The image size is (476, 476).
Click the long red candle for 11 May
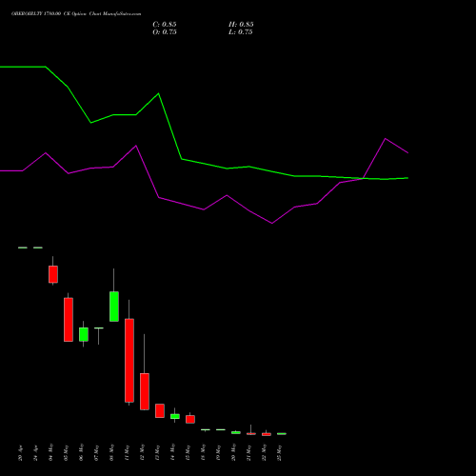pos(129,361)
